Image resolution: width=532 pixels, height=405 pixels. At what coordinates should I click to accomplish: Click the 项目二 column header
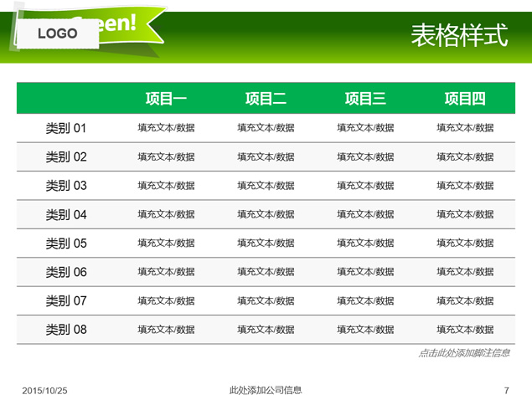pyautogui.click(x=266, y=99)
